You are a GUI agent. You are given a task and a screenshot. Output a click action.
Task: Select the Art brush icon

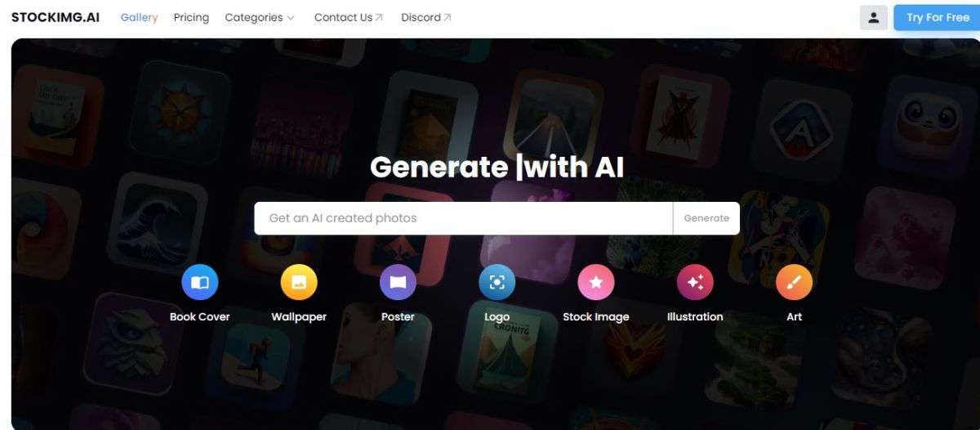[794, 283]
